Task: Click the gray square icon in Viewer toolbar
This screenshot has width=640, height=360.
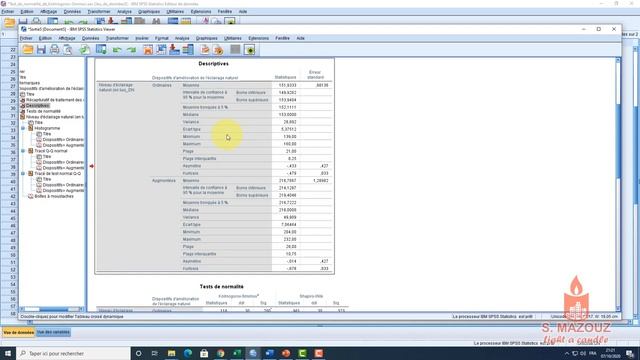Action: point(235,50)
